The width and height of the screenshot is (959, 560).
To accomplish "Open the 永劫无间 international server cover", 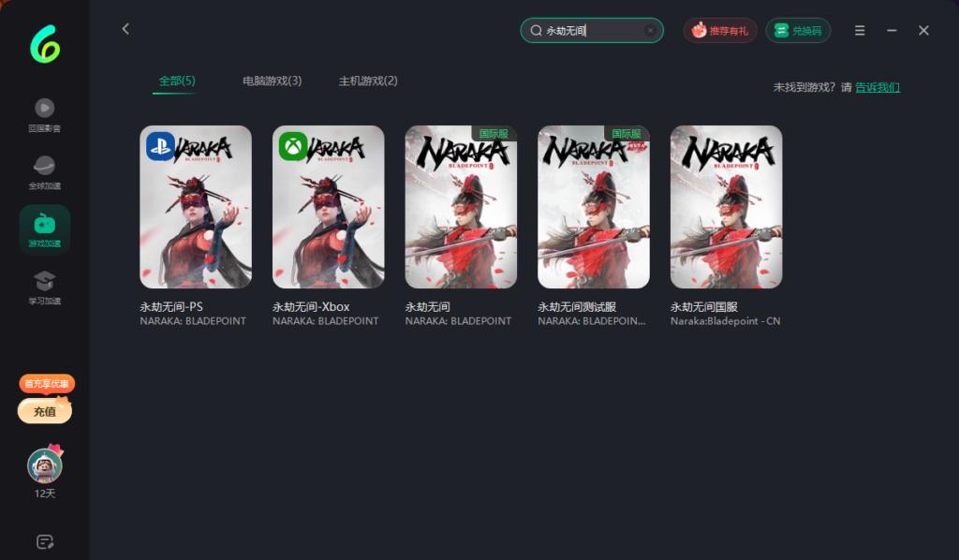I will [x=461, y=207].
